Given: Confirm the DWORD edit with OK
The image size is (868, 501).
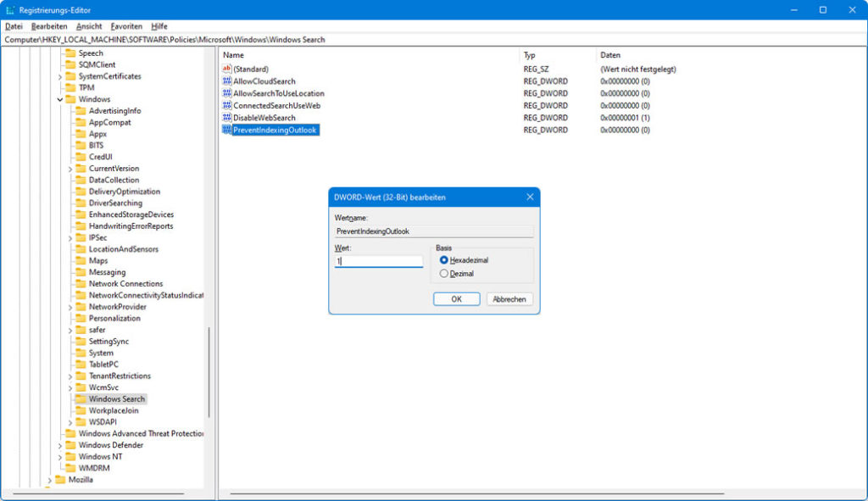Looking at the screenshot, I should 457,299.
